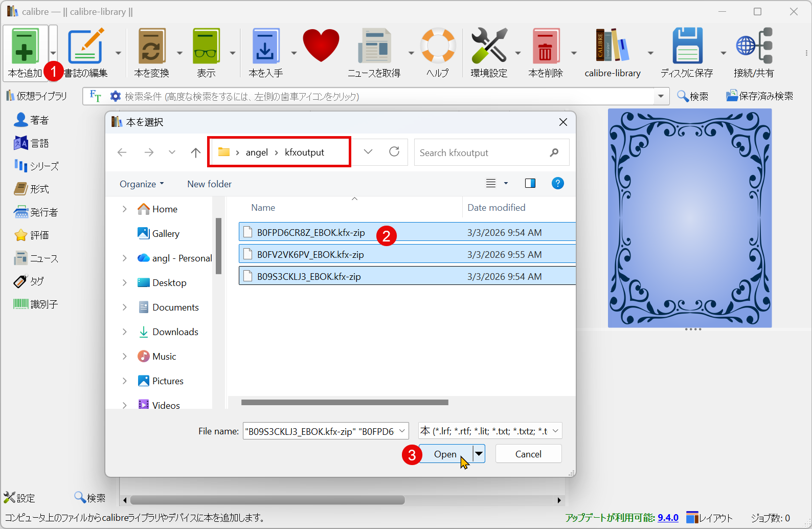Click the New folder button
Viewport: 812px width, 529px height.
(x=209, y=184)
